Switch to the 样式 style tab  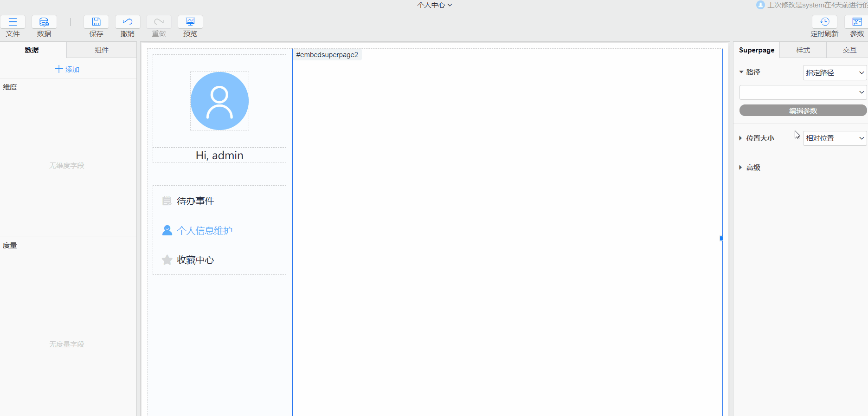click(x=803, y=50)
